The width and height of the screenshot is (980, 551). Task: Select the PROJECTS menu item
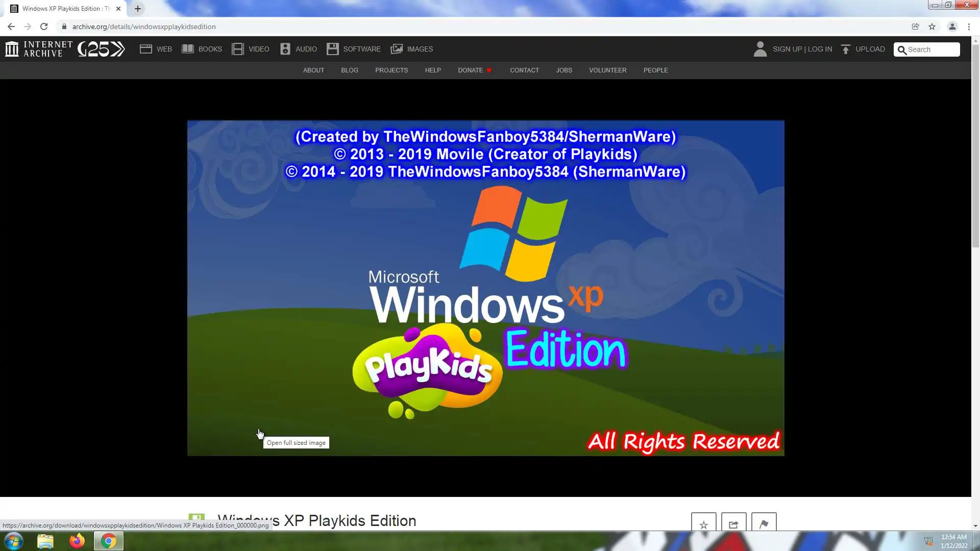391,70
